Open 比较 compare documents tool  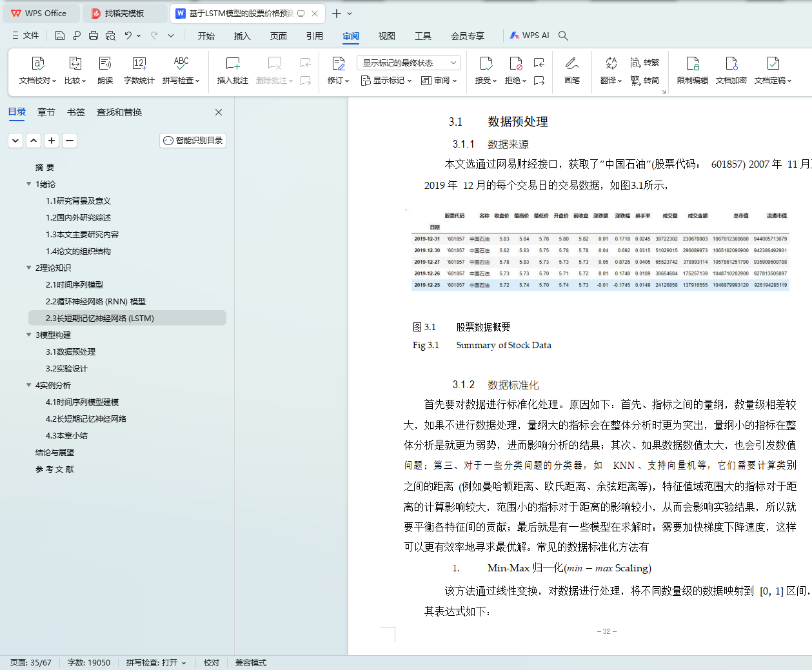[75, 71]
